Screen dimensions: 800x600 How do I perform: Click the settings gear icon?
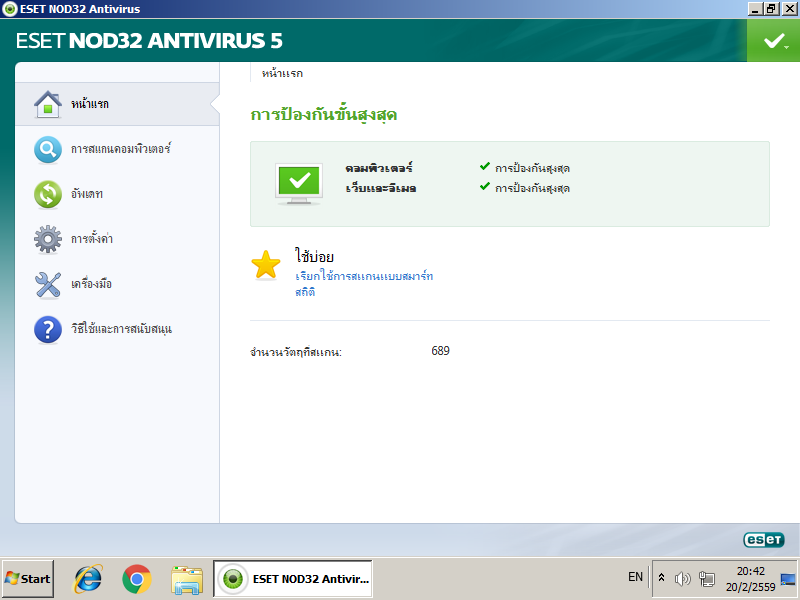coord(48,239)
